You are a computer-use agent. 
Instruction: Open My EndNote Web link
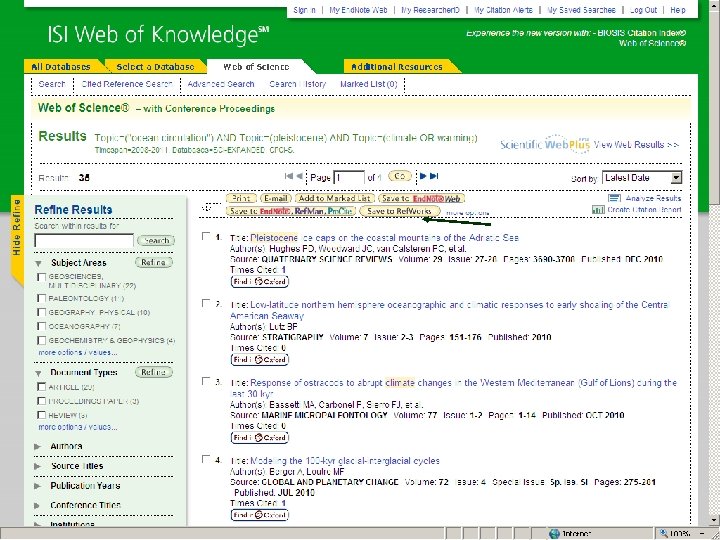click(x=358, y=10)
